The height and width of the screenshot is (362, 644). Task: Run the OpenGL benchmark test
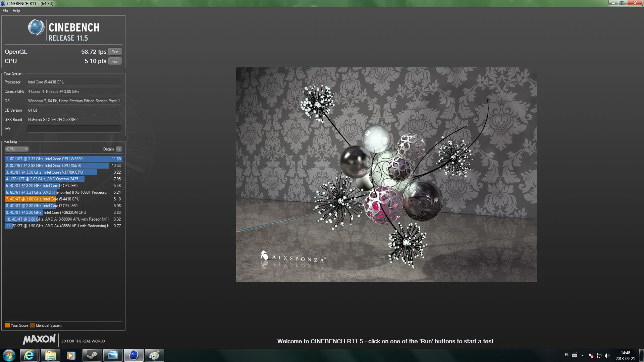[x=115, y=52]
